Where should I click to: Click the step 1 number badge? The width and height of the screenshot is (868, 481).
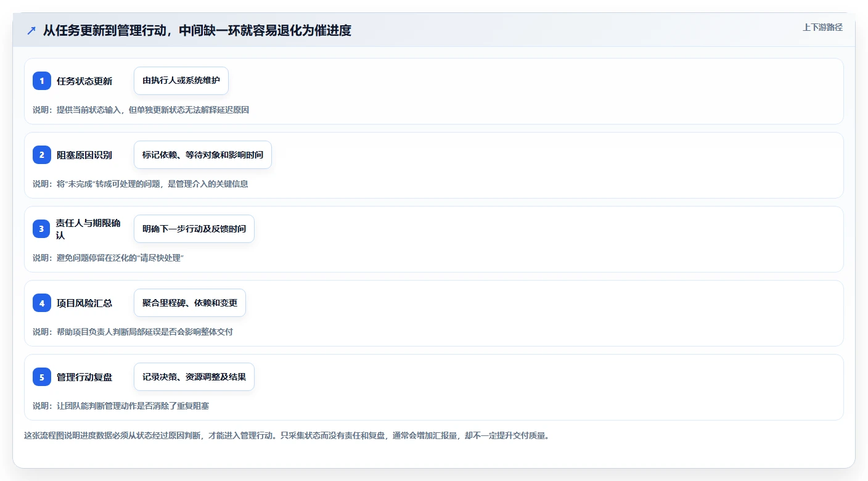[x=42, y=81]
